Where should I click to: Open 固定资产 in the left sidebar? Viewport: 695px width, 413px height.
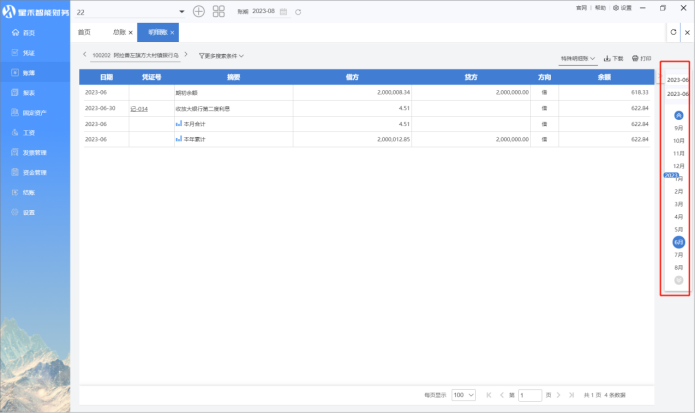(x=34, y=112)
